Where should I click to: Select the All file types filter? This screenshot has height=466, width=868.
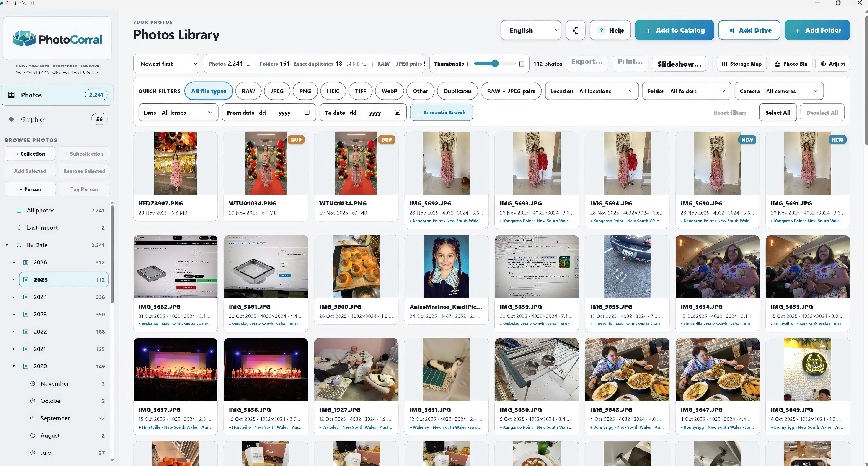click(x=209, y=91)
